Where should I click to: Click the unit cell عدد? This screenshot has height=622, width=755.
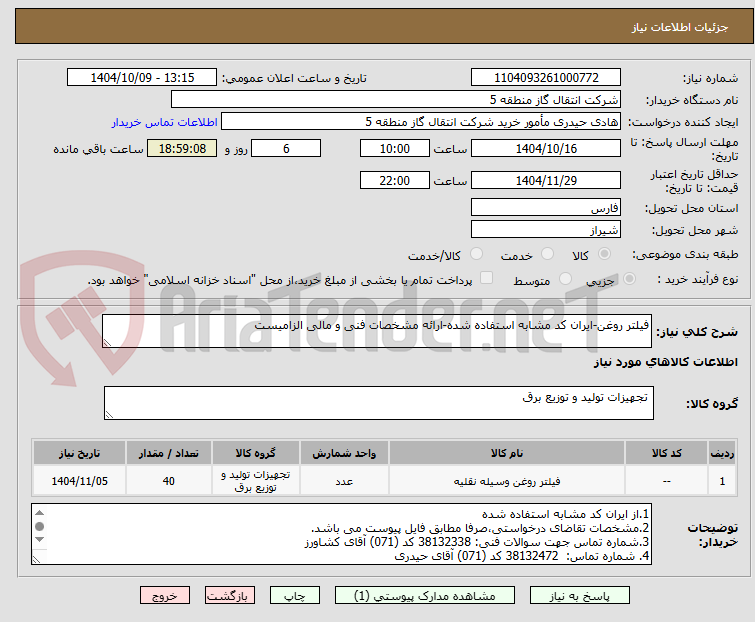pyautogui.click(x=344, y=481)
